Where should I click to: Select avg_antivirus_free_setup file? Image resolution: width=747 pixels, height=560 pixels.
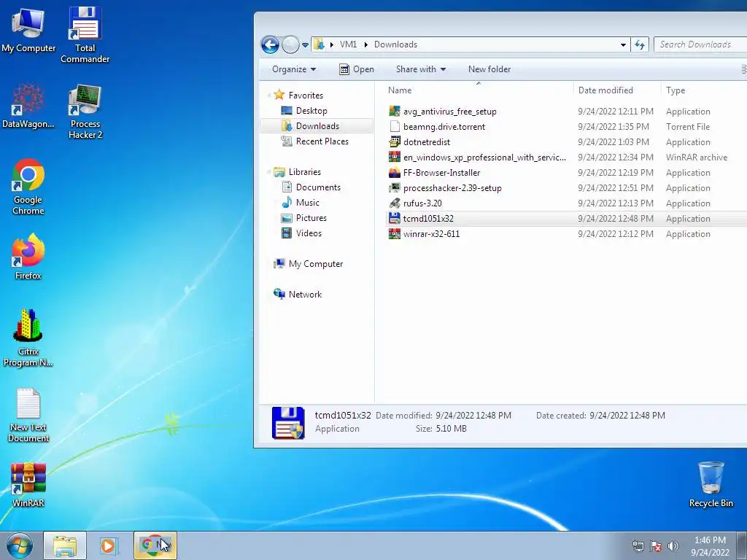point(449,112)
